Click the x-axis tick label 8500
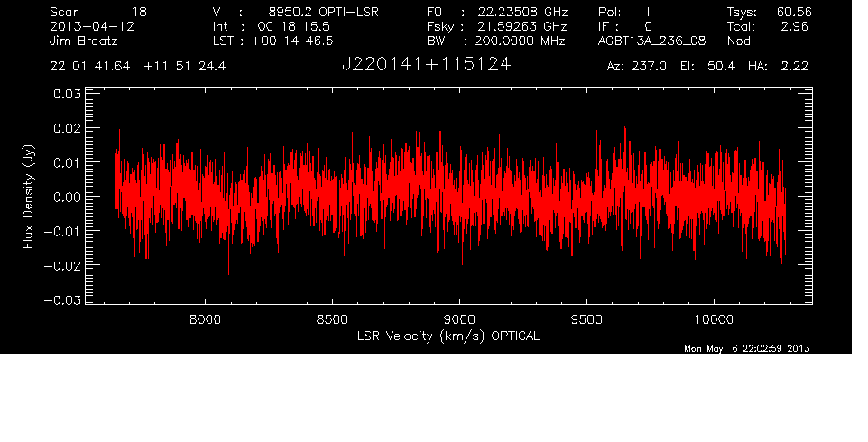Viewport: 868px width, 442px height. pyautogui.click(x=332, y=319)
